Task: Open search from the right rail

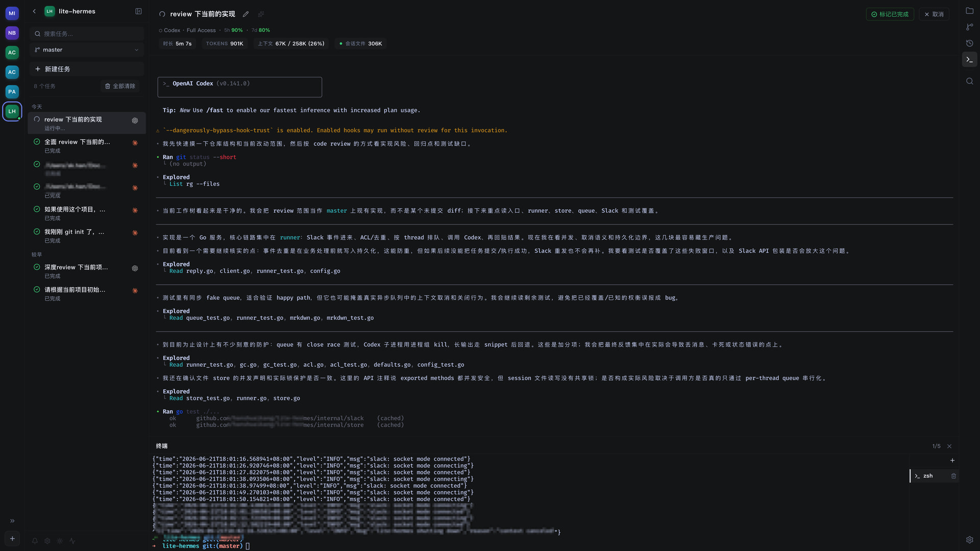Action: pos(969,81)
